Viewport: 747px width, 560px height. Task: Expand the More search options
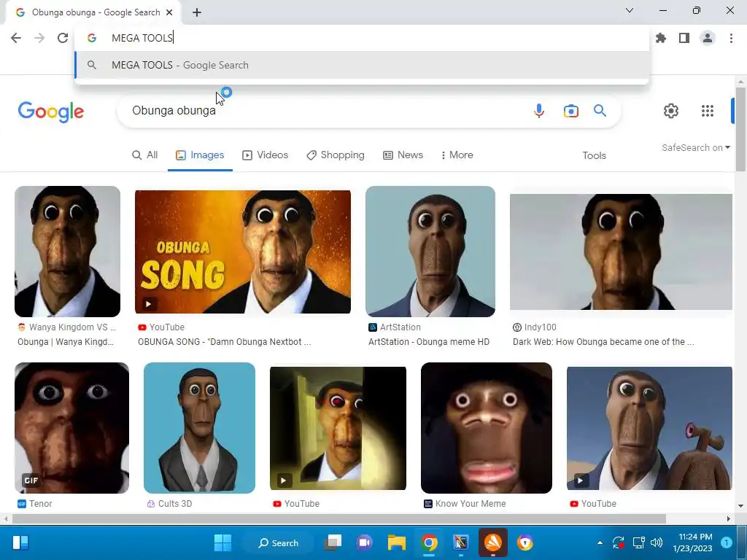[457, 155]
